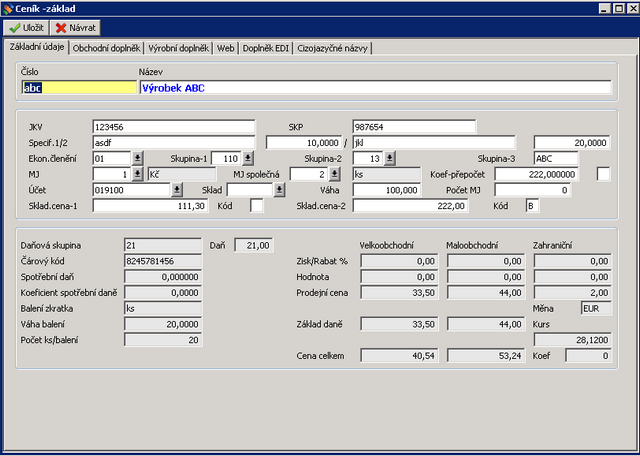The height and width of the screenshot is (456, 640).
Task: Open the Ekon.členění lookup arrow
Action: [x=138, y=158]
